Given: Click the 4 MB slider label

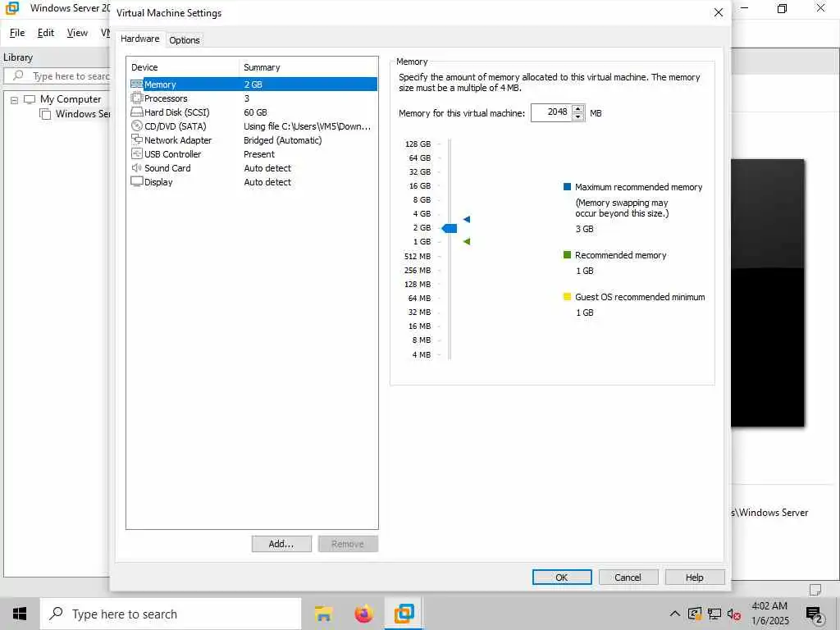Looking at the screenshot, I should coord(422,354).
